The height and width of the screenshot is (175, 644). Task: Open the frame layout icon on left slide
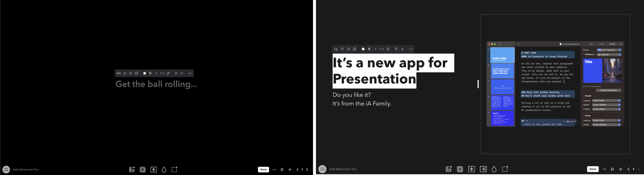(x=142, y=169)
